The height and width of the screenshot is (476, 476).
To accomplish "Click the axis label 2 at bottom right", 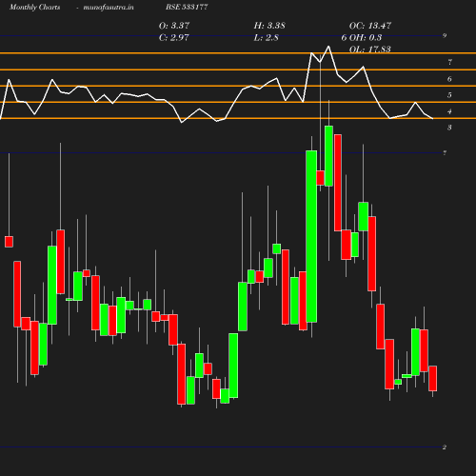I will pos(445,447).
